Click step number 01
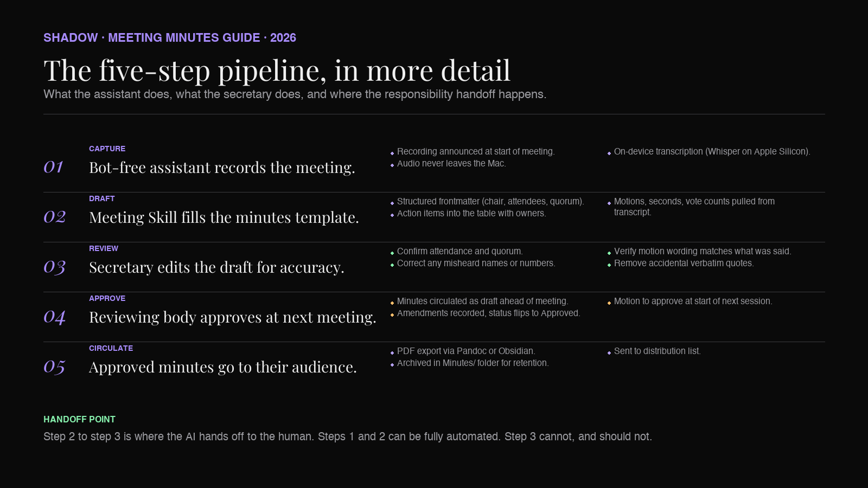Viewport: 868px width, 488px height. point(54,167)
